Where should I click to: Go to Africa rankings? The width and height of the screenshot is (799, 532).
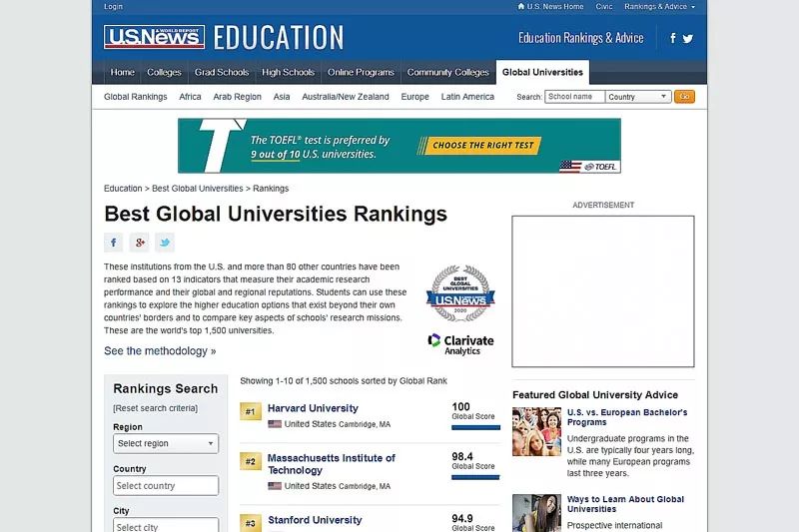click(x=190, y=97)
